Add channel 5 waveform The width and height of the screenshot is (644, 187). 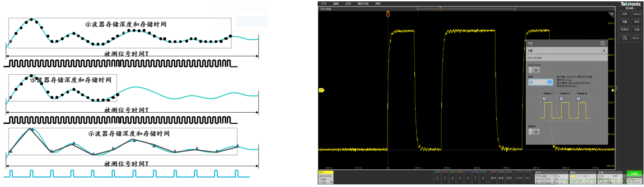[x=460, y=177]
